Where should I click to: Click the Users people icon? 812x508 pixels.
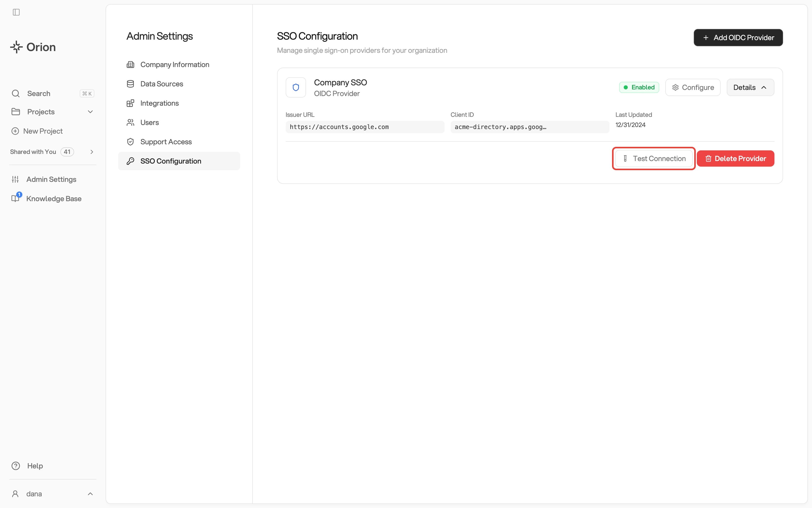[x=130, y=123]
